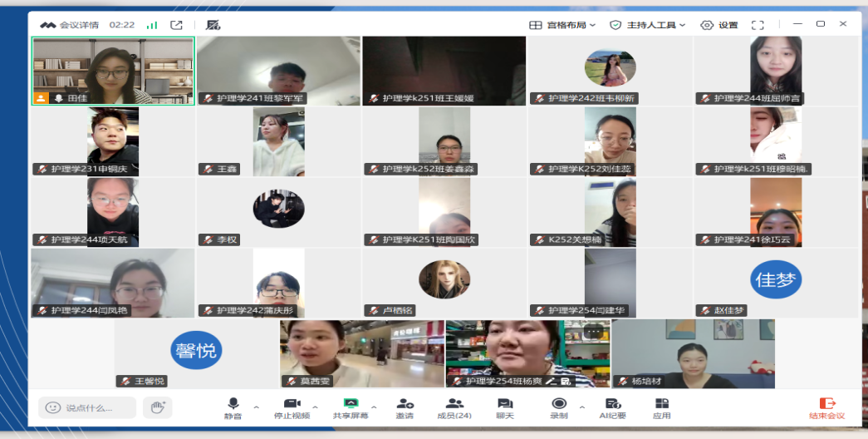
Task: Open the 主持人工具 host tools menu
Action: tap(648, 25)
